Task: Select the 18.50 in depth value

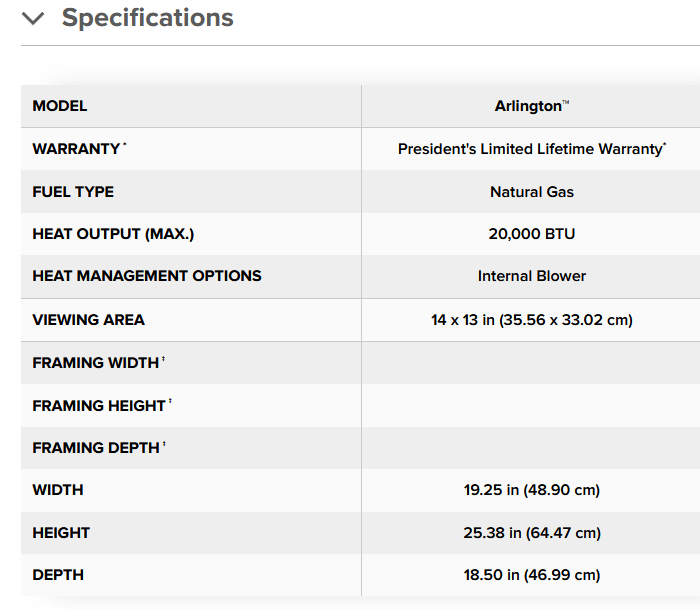Action: pos(531,575)
